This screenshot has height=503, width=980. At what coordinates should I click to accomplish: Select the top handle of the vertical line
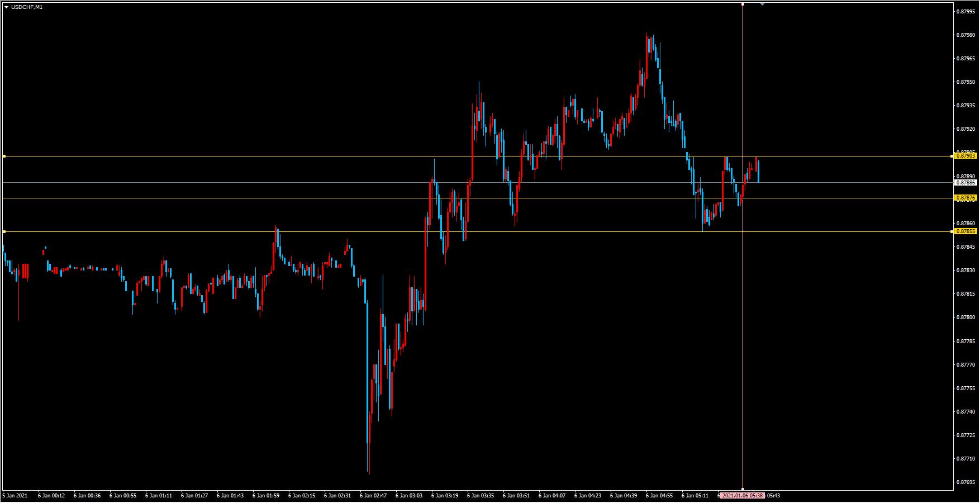pyautogui.click(x=743, y=4)
